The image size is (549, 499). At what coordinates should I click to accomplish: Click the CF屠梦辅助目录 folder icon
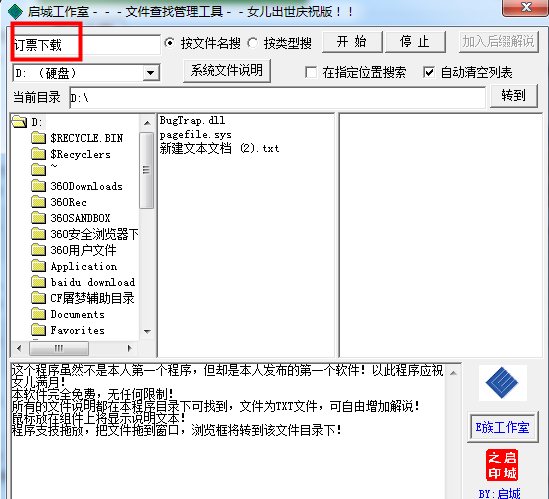tap(38, 298)
